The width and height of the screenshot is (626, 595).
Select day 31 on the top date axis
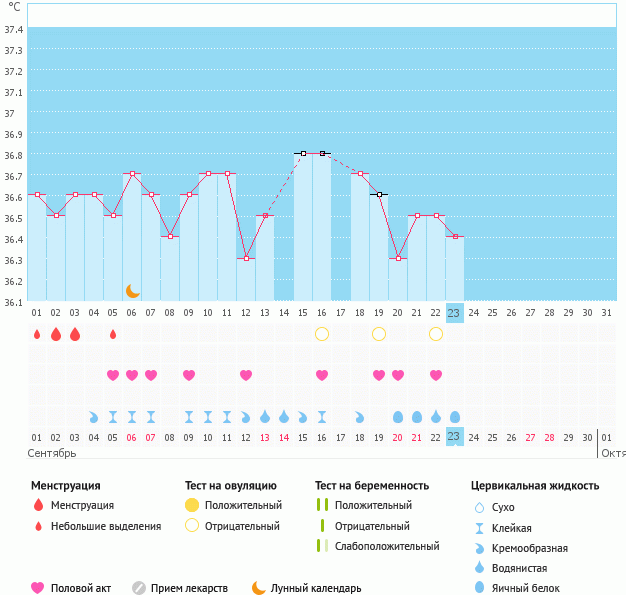606,312
